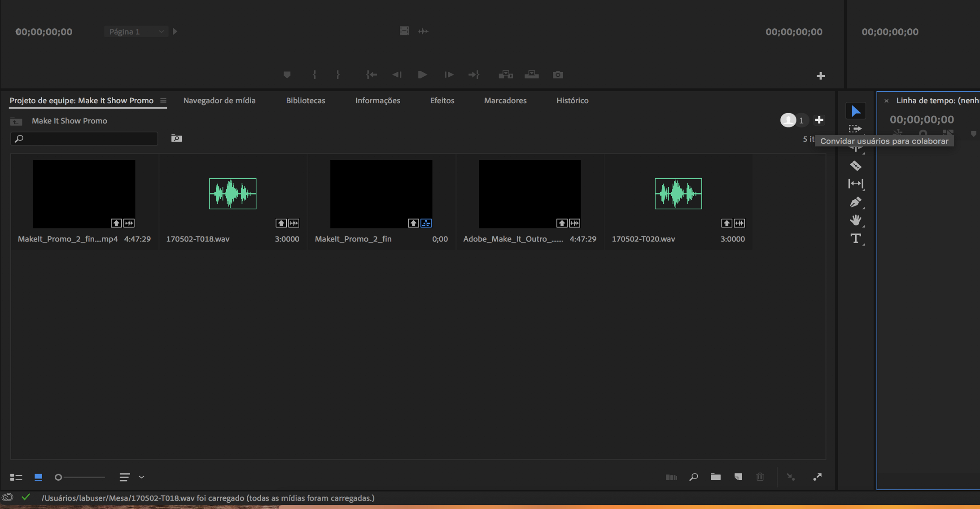The height and width of the screenshot is (509, 980).
Task: Select the Hand tool
Action: coord(856,220)
